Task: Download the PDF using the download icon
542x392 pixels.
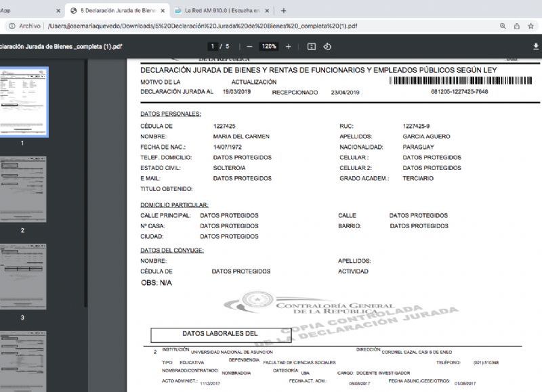Action: pos(536,47)
